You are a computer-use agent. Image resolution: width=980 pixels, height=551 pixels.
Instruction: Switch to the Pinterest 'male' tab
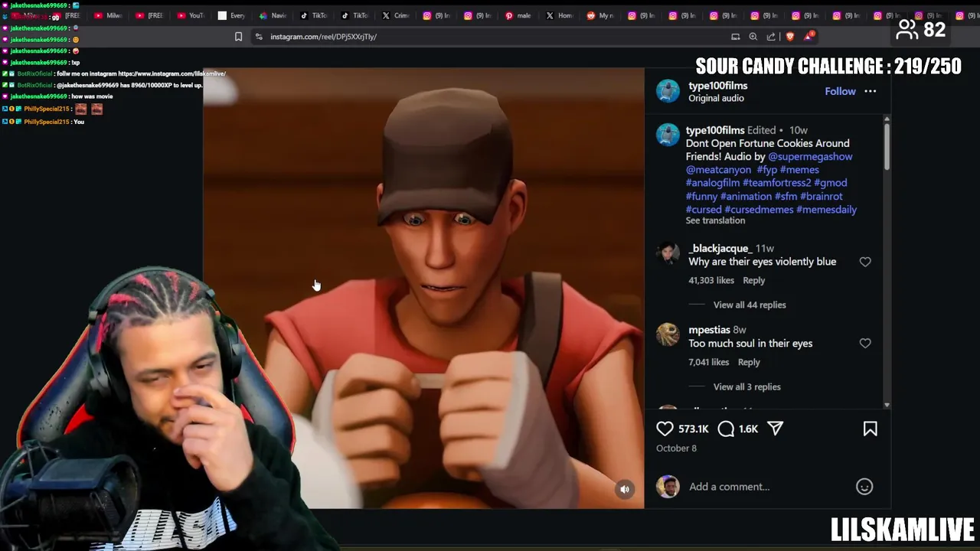(518, 15)
